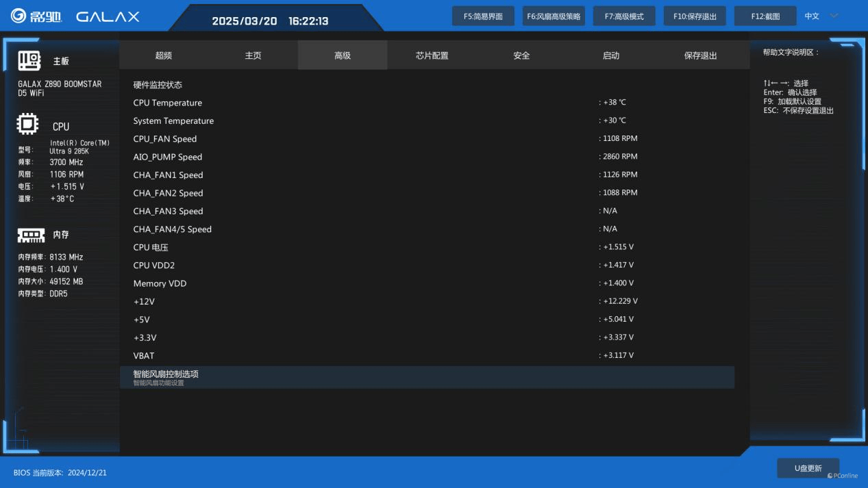Switch to the 主页 tab

(253, 55)
